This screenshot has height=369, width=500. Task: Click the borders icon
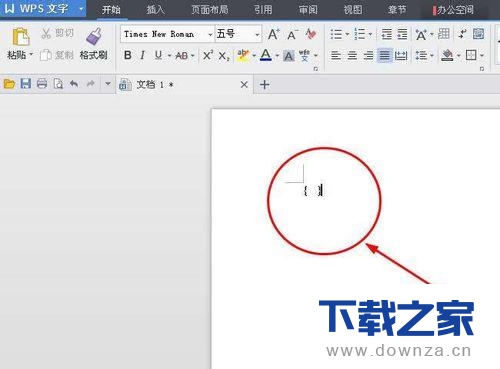[471, 55]
